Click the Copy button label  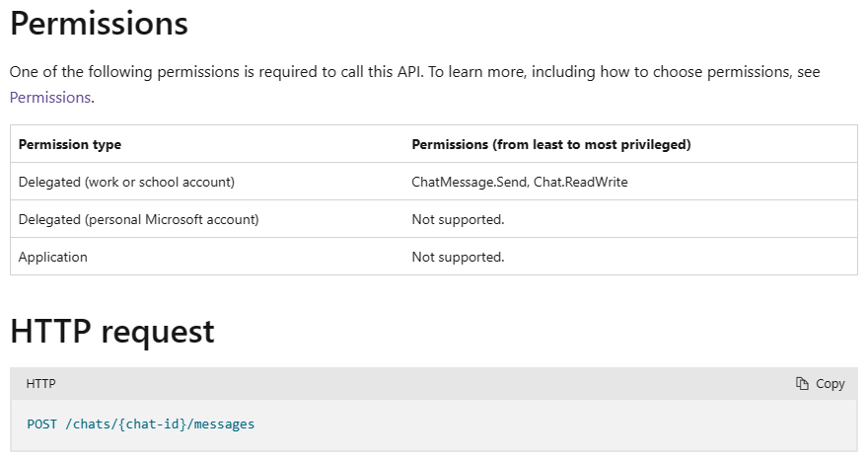click(830, 384)
